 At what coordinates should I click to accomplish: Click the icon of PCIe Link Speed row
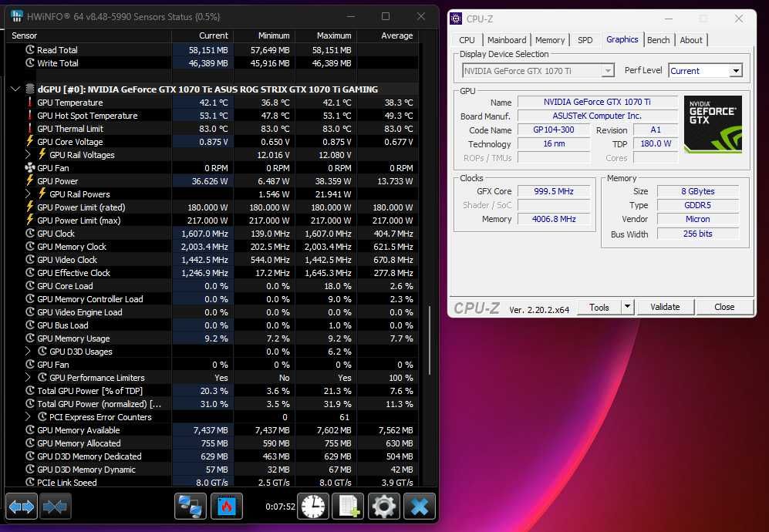tap(30, 482)
